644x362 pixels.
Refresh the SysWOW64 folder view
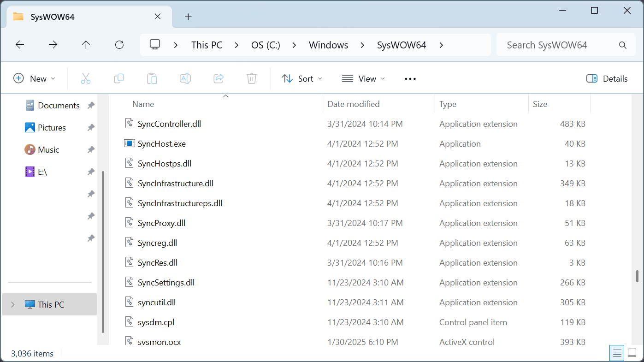[119, 45]
